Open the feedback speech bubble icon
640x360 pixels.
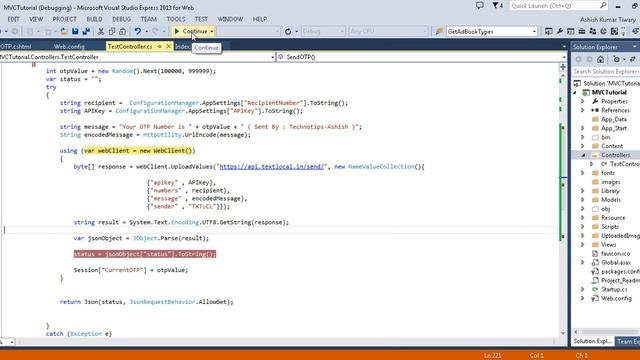click(480, 6)
